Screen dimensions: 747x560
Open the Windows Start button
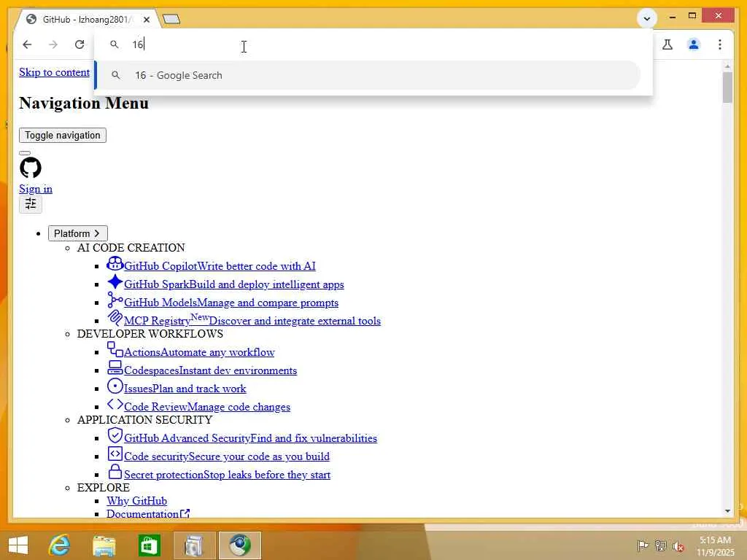tap(18, 545)
